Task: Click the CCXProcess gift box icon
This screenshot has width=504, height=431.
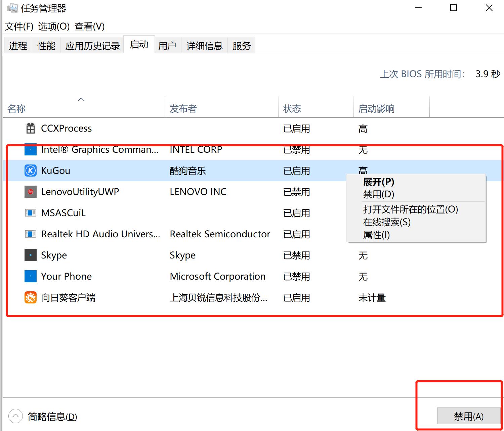Action: [x=31, y=128]
